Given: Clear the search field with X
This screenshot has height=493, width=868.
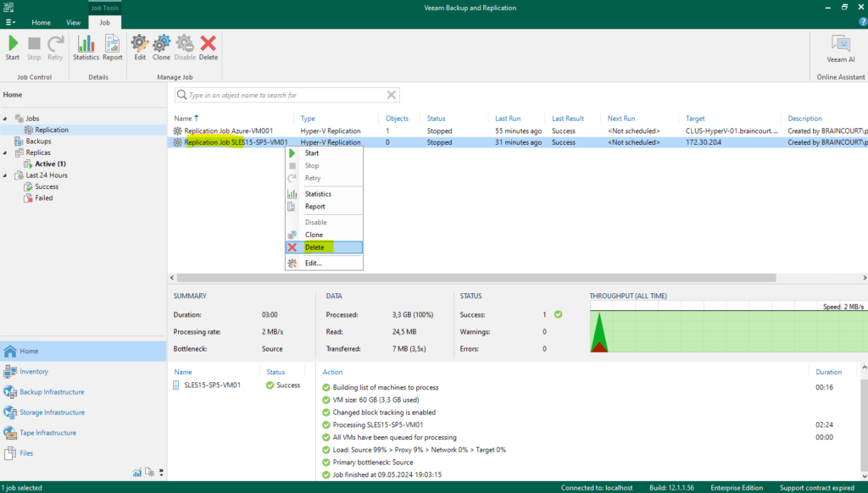Looking at the screenshot, I should (392, 95).
